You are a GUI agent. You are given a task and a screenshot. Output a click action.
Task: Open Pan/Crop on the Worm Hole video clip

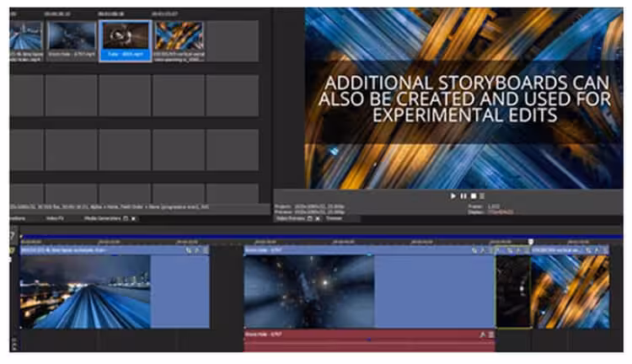474,250
